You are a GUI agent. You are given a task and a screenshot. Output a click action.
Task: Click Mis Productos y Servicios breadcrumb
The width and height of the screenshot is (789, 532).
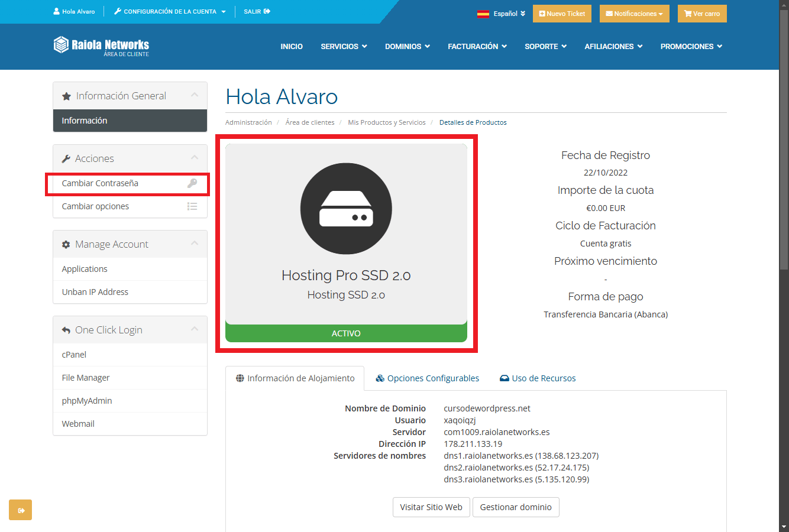[387, 122]
